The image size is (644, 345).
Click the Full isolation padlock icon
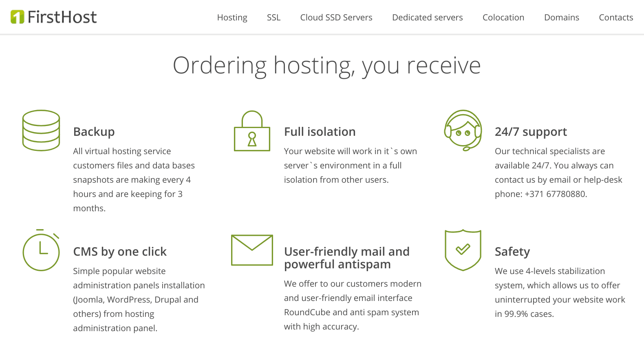pyautogui.click(x=252, y=131)
